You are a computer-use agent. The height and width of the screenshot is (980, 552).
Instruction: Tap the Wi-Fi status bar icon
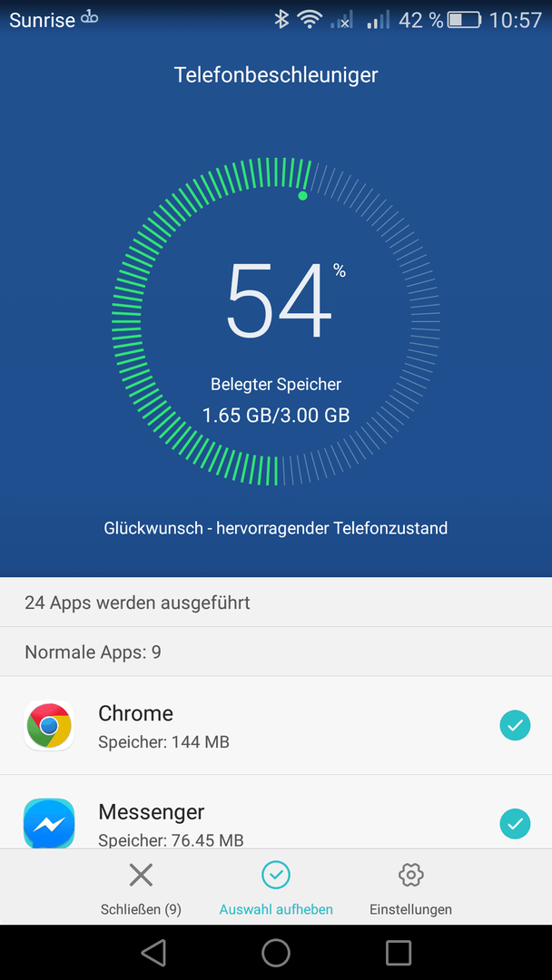310,20
